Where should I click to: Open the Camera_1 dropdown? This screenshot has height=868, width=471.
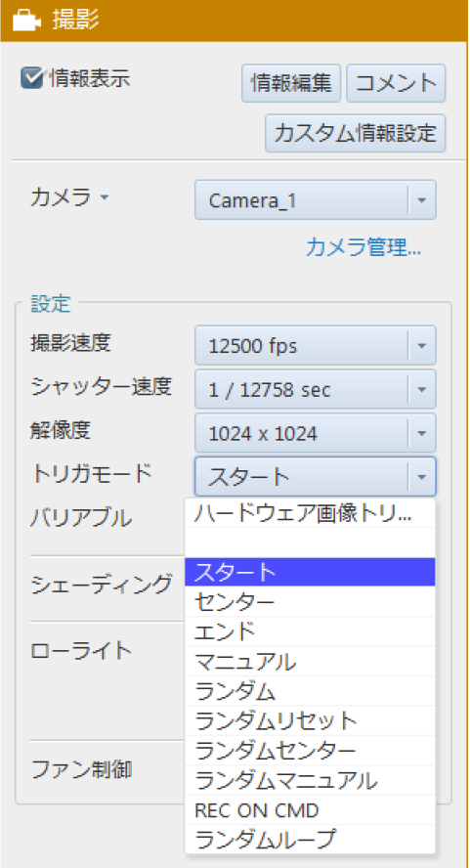click(316, 200)
